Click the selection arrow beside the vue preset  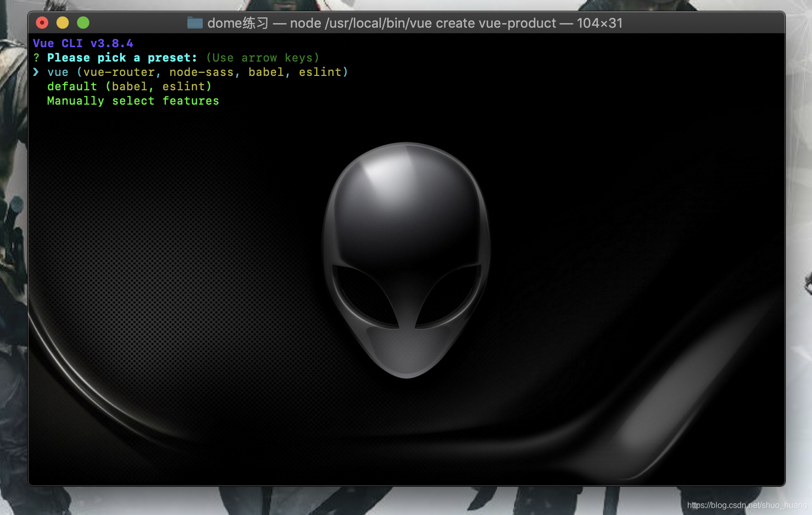pos(36,72)
